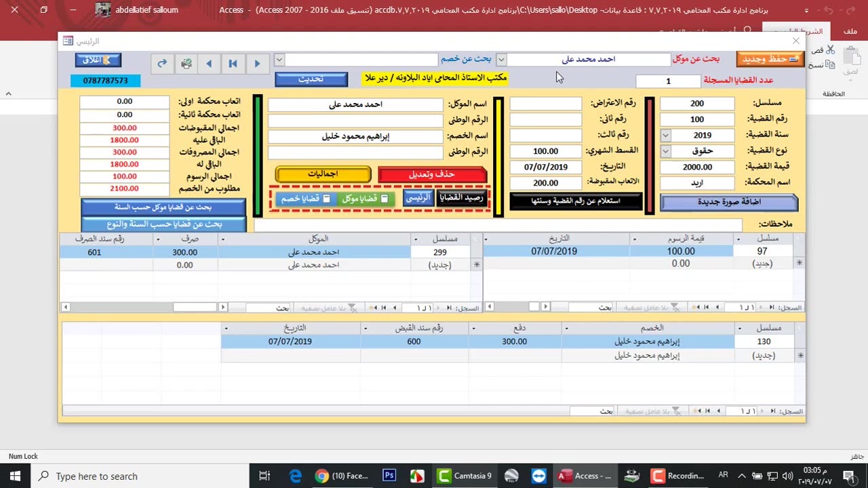Click the اغلاق close-form button
Image resolution: width=868 pixels, height=488 pixels.
[x=98, y=60]
